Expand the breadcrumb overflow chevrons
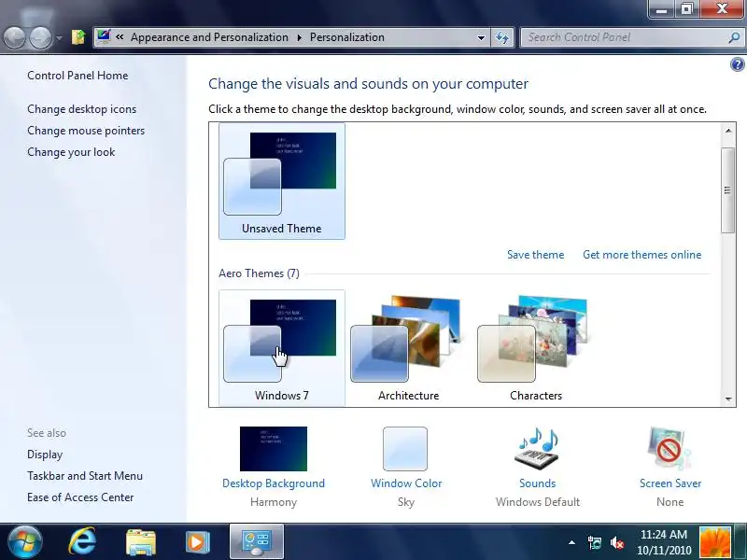This screenshot has height=560, width=747. tap(120, 36)
